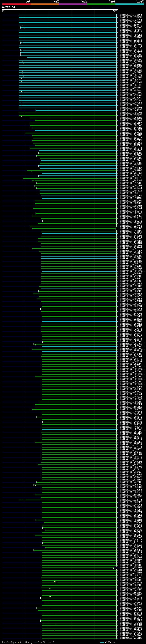Click yellow 'in Query' gap triangle in legend
Image resolution: width=146 pixels, height=644 pixels.
(x=19, y=642)
